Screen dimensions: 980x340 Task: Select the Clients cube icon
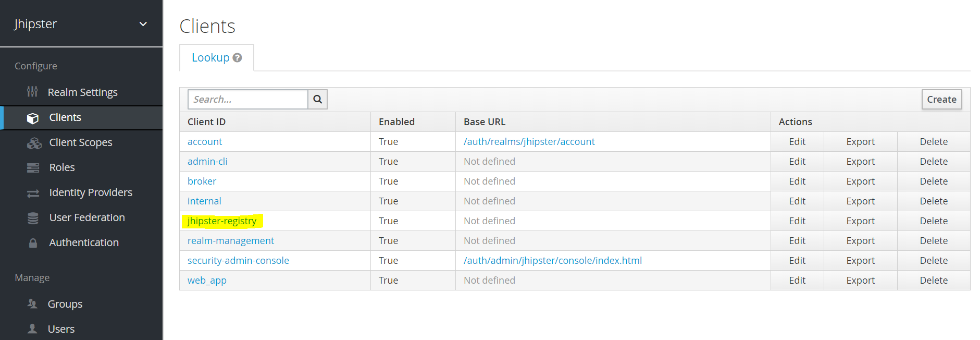pos(32,117)
